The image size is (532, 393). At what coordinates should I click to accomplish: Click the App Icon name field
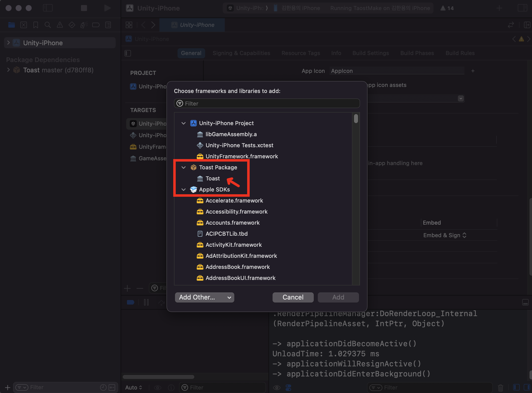click(x=396, y=71)
